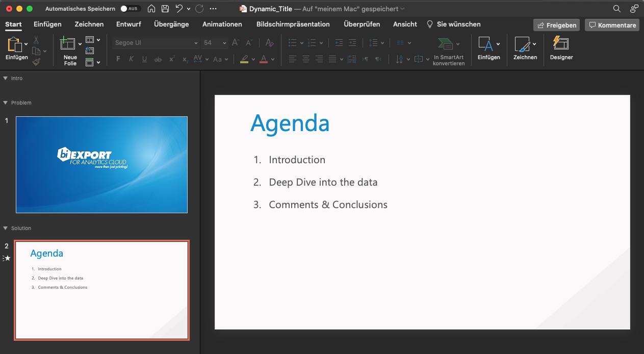The width and height of the screenshot is (644, 354).
Task: Open the more options ellipsis in the title bar
Action: tap(213, 9)
